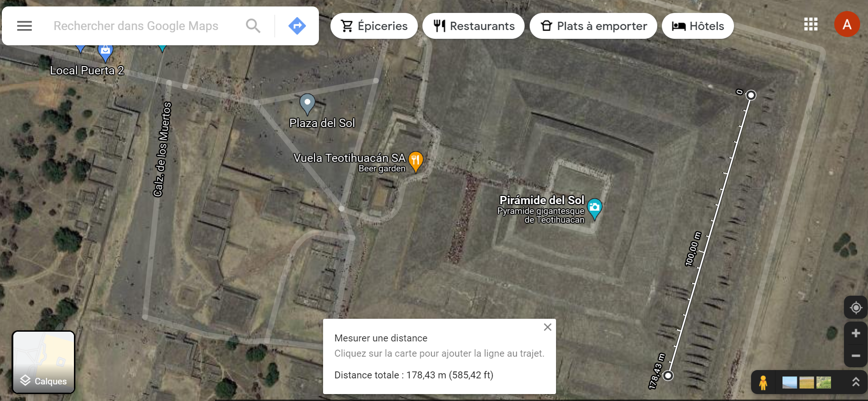This screenshot has width=868, height=401.
Task: Filter by Épiceries category
Action: [x=374, y=26]
